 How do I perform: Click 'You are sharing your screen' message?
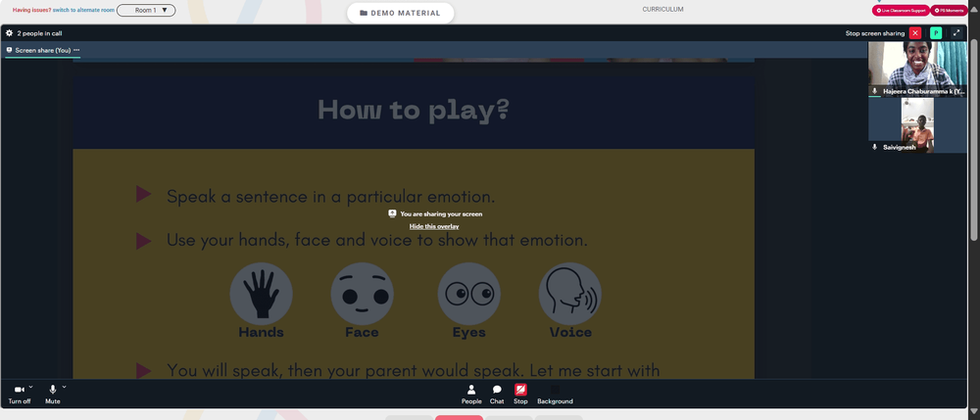click(441, 214)
